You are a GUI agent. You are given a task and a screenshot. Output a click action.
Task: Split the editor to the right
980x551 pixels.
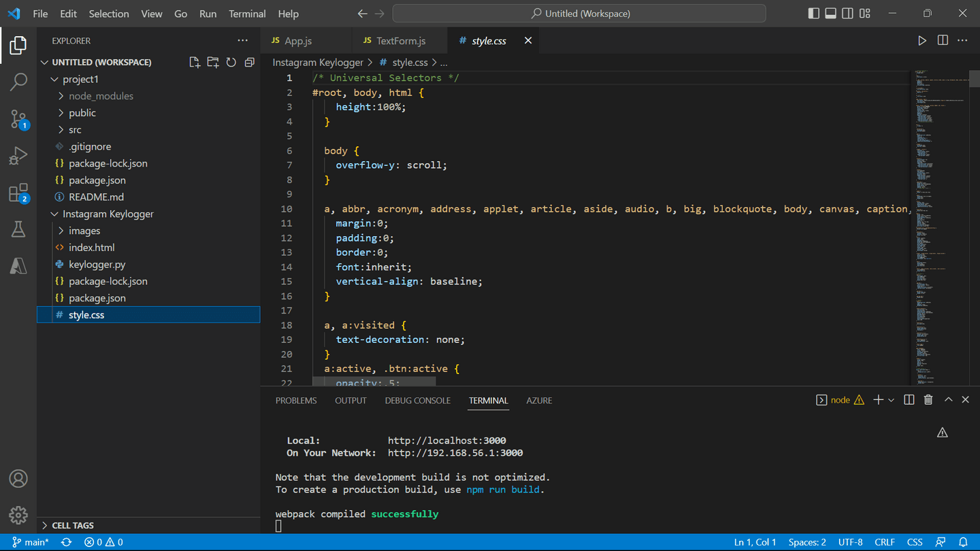(x=943, y=41)
